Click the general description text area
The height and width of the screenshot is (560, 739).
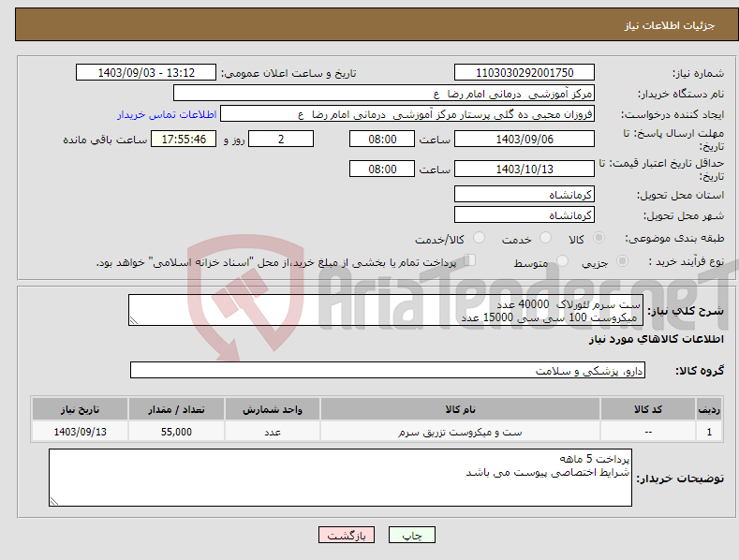386,310
